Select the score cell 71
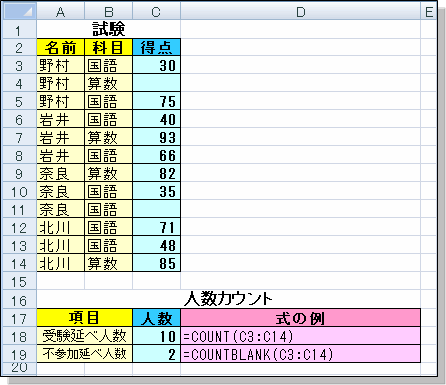Screen dimensions: 446x385 (x=156, y=227)
